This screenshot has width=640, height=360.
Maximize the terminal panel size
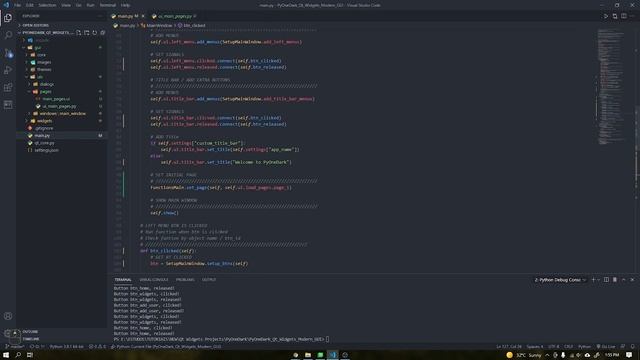click(624, 280)
